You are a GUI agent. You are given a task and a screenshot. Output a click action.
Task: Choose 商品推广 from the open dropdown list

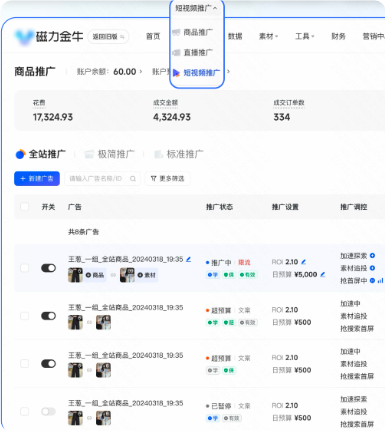(x=197, y=32)
